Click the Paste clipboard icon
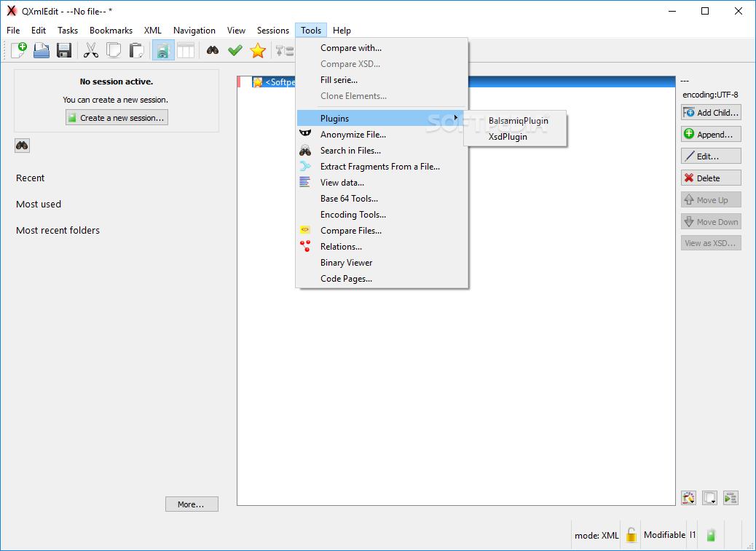The height and width of the screenshot is (551, 756). 136,50
